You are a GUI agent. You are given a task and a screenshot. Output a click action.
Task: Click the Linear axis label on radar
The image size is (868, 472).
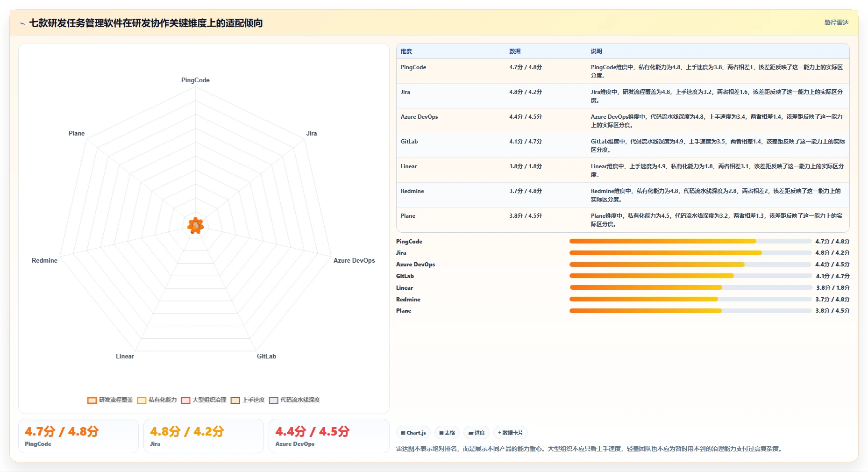(x=125, y=357)
